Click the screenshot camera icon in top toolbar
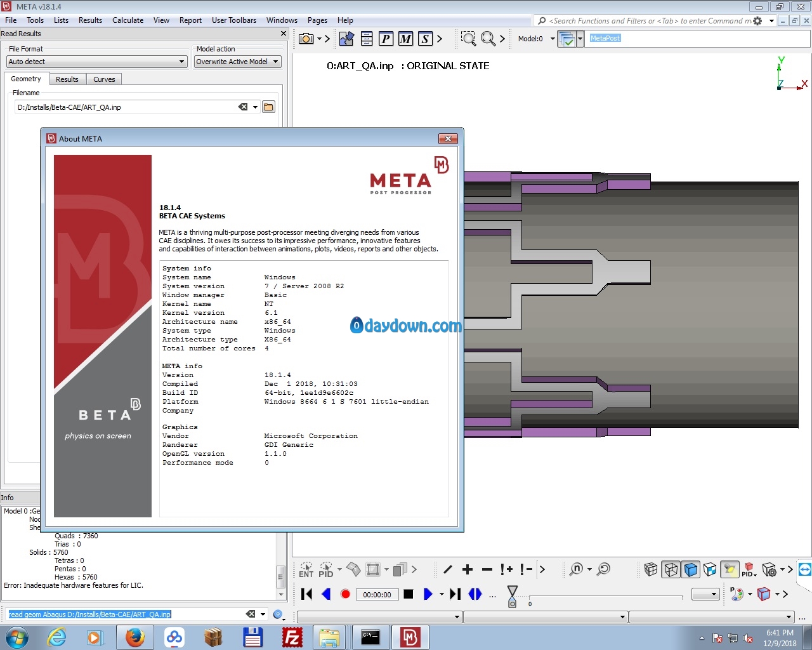The width and height of the screenshot is (812, 650). [x=306, y=39]
